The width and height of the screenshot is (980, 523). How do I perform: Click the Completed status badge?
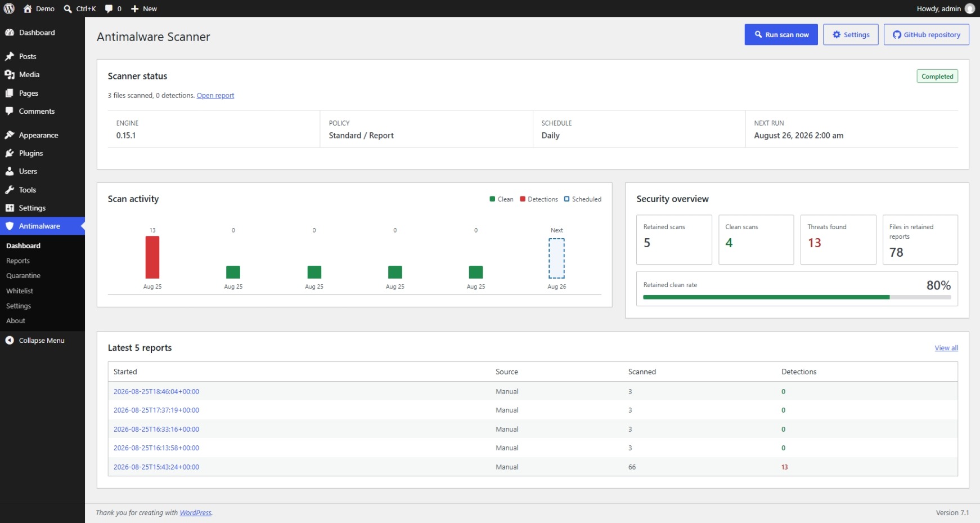[x=937, y=77]
